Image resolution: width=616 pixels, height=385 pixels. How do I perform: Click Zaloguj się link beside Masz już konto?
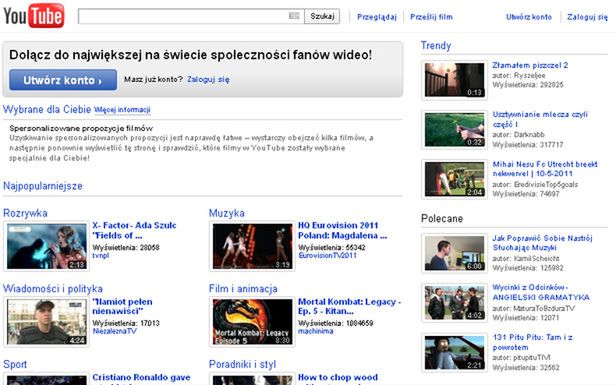click(208, 79)
